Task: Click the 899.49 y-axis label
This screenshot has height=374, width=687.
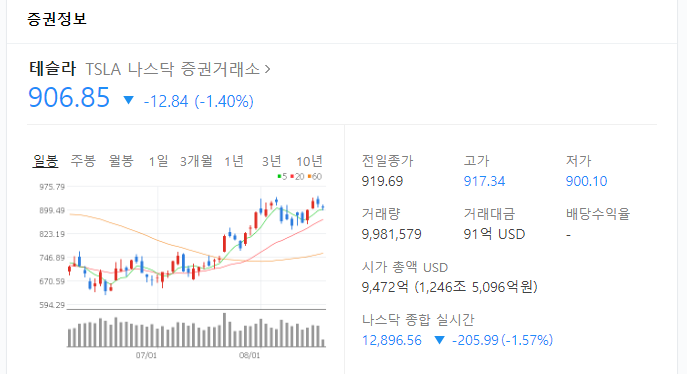Action: point(52,211)
